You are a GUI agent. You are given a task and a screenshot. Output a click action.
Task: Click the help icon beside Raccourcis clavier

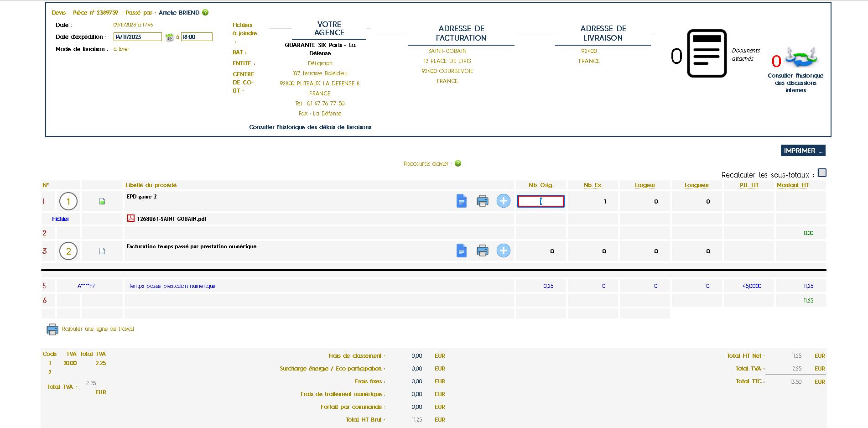pos(457,163)
